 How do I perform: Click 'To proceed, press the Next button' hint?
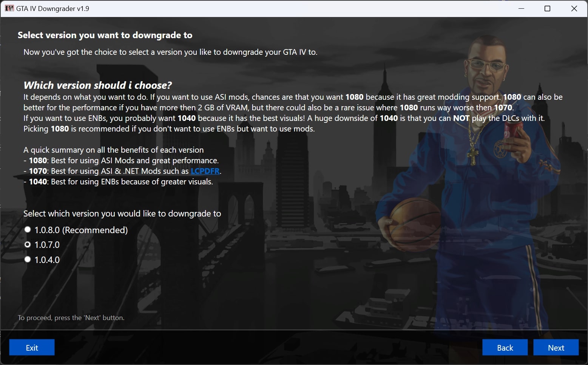71,318
